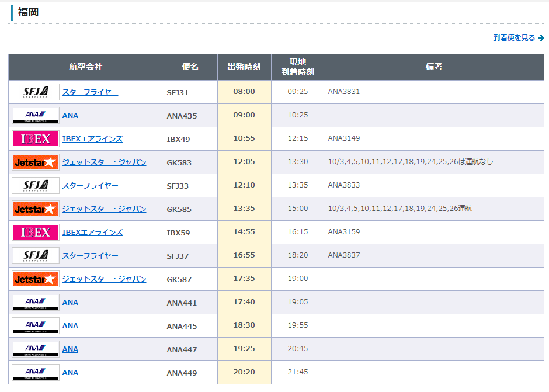
Task: Click the 福岡 section heading
Action: (x=28, y=12)
